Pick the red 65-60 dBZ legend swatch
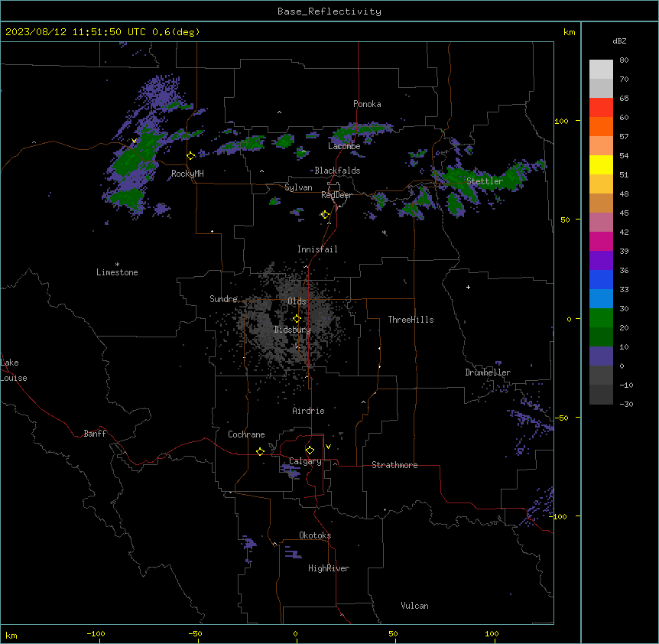Image resolution: width=659 pixels, height=644 pixels. [x=601, y=108]
